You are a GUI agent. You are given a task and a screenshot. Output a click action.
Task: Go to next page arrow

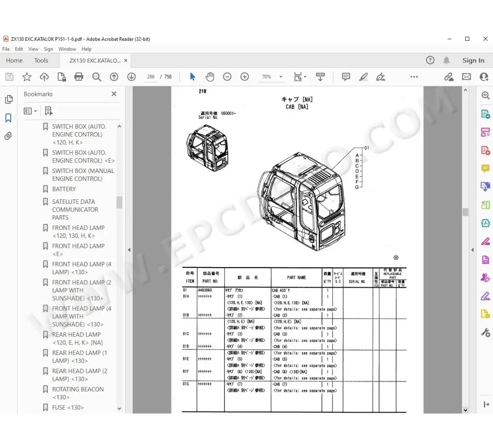tap(131, 77)
